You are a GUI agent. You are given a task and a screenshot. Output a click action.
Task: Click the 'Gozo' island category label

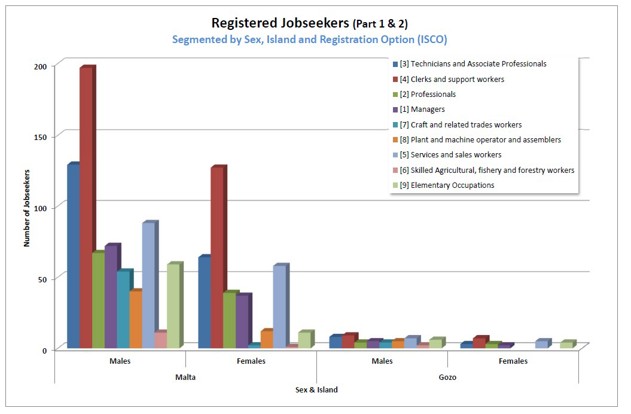pyautogui.click(x=448, y=377)
